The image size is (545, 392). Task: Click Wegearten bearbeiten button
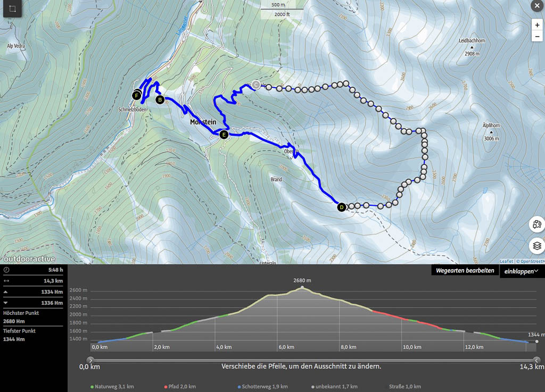465,271
